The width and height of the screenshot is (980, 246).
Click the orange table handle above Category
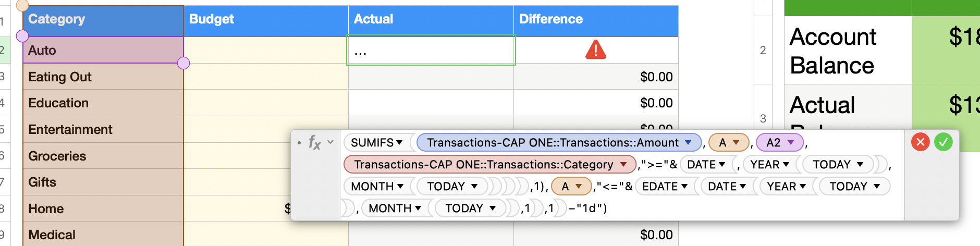[22, 5]
